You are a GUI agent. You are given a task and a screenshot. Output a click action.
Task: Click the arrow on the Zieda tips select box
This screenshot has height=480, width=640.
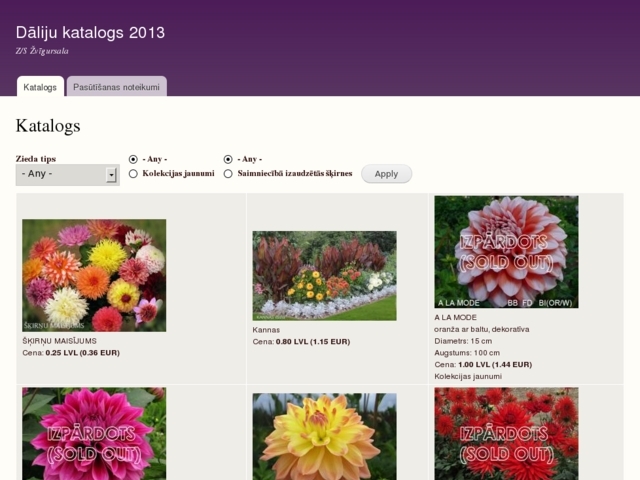click(112, 175)
